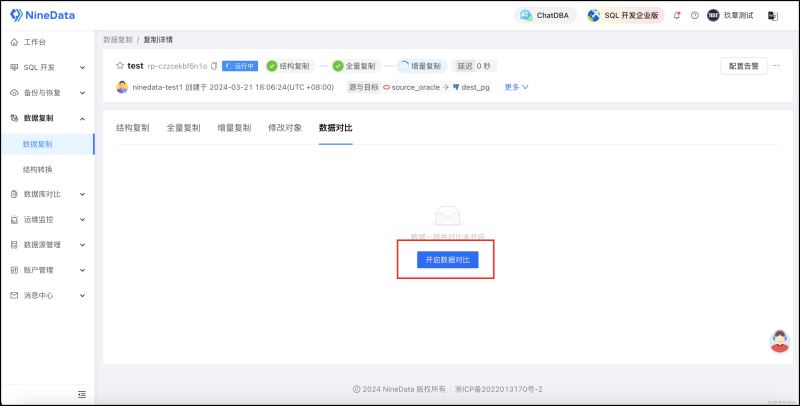The width and height of the screenshot is (800, 406).
Task: Collapse the sidebar with bottom toggle icon
Action: [82, 394]
